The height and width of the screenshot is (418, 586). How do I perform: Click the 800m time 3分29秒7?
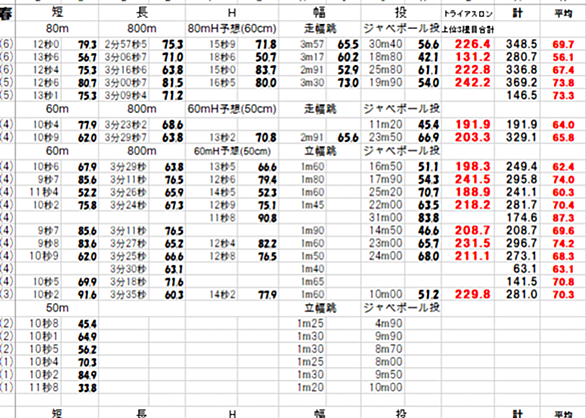click(x=126, y=137)
